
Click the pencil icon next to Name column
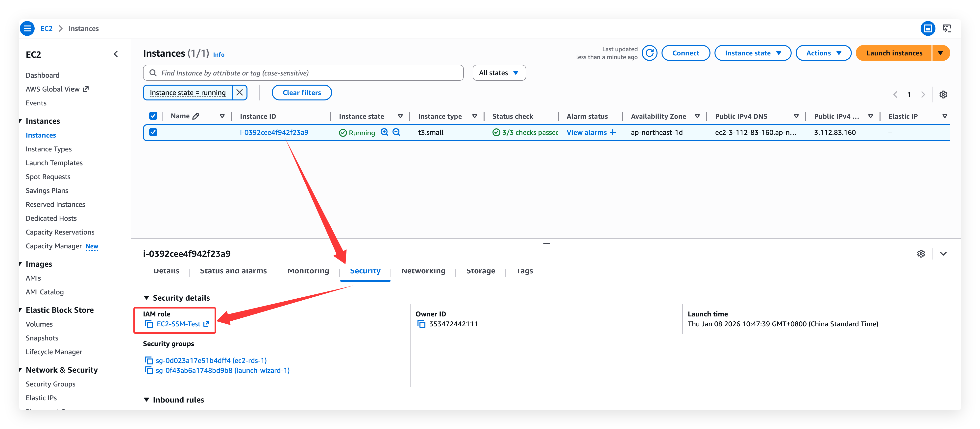[196, 116]
